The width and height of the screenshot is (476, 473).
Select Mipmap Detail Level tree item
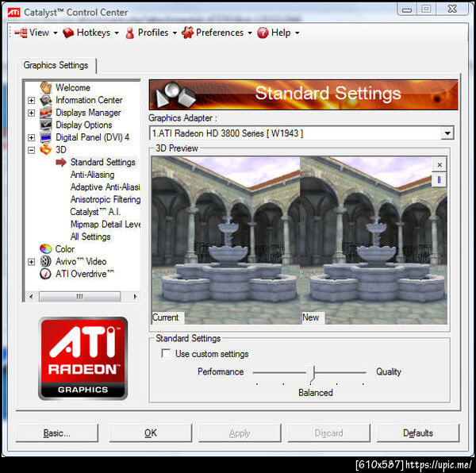coord(106,225)
